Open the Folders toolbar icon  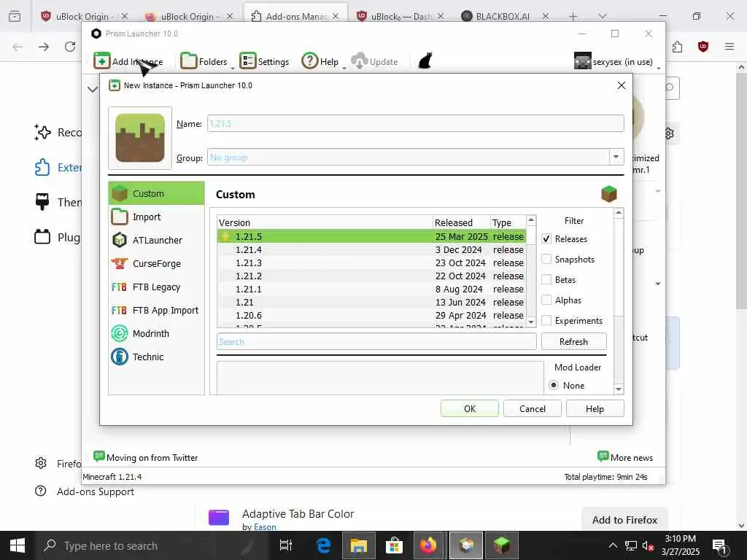pyautogui.click(x=189, y=61)
